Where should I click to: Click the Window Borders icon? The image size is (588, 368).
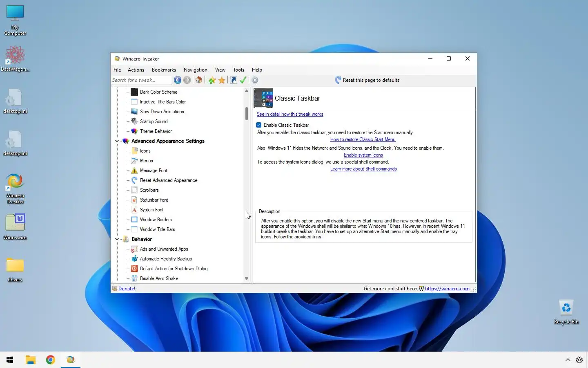coord(134,220)
